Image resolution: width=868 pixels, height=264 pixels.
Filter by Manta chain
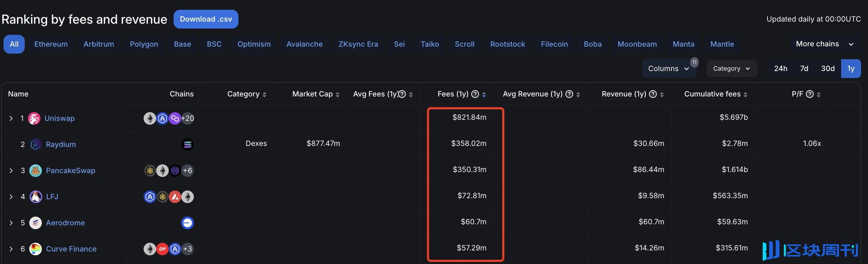click(x=684, y=44)
